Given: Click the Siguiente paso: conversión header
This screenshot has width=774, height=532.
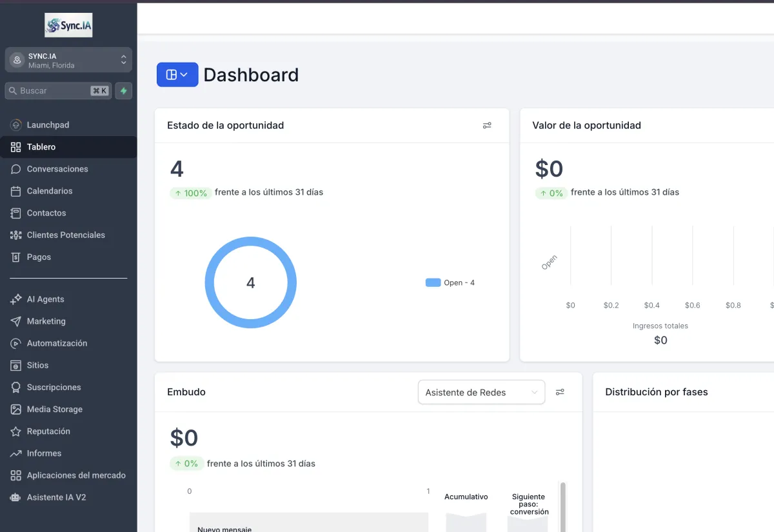Looking at the screenshot, I should [529, 504].
